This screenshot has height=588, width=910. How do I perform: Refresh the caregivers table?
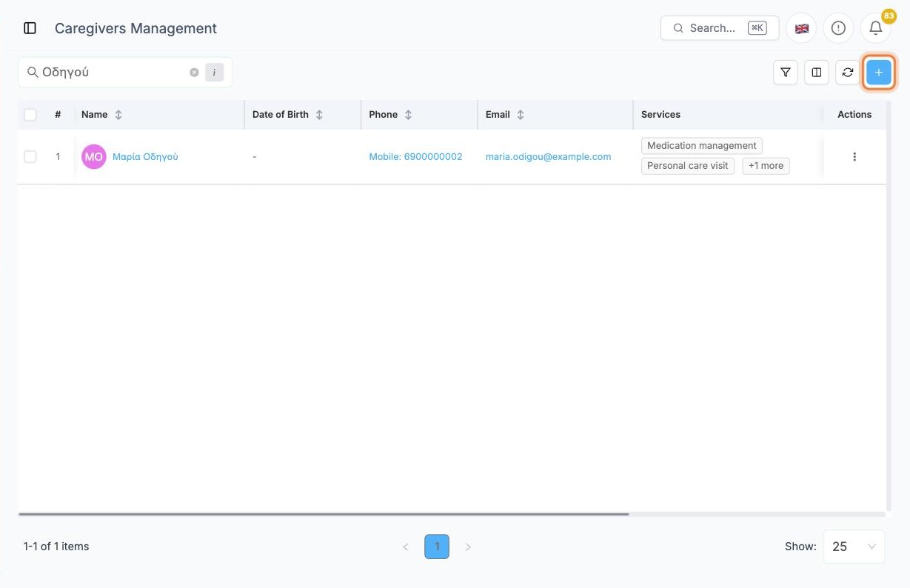coord(848,73)
